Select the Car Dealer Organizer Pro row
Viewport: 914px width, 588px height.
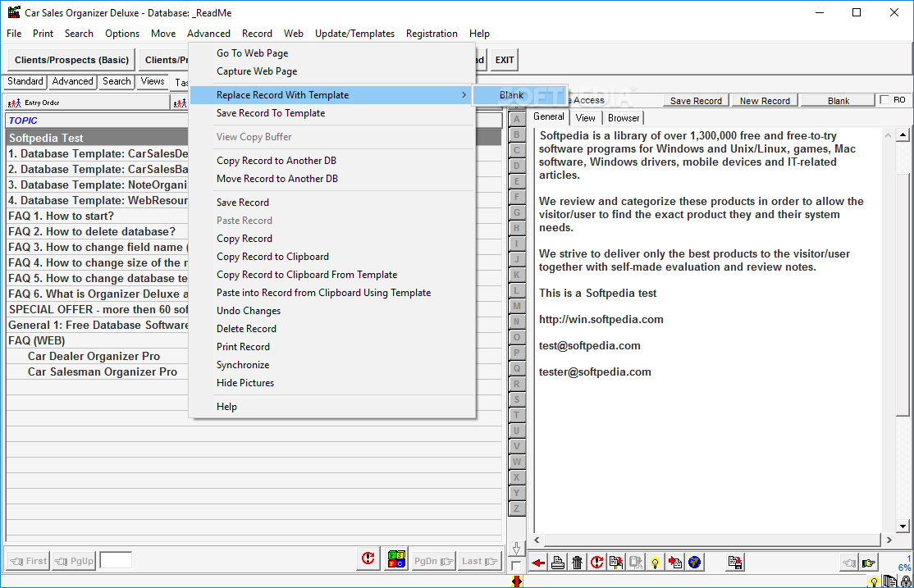coord(254,356)
